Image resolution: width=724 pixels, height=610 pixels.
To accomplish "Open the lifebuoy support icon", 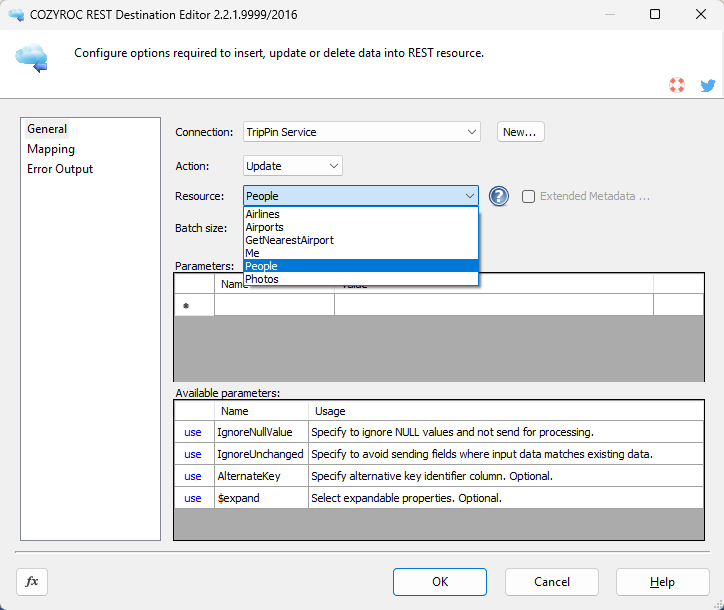I will (x=677, y=85).
